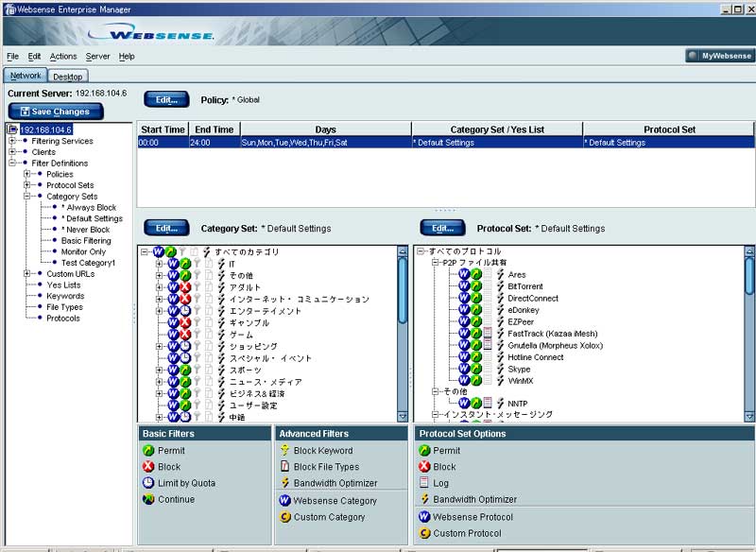Select File Types in the tree
This screenshot has width=756, height=552.
[x=64, y=307]
